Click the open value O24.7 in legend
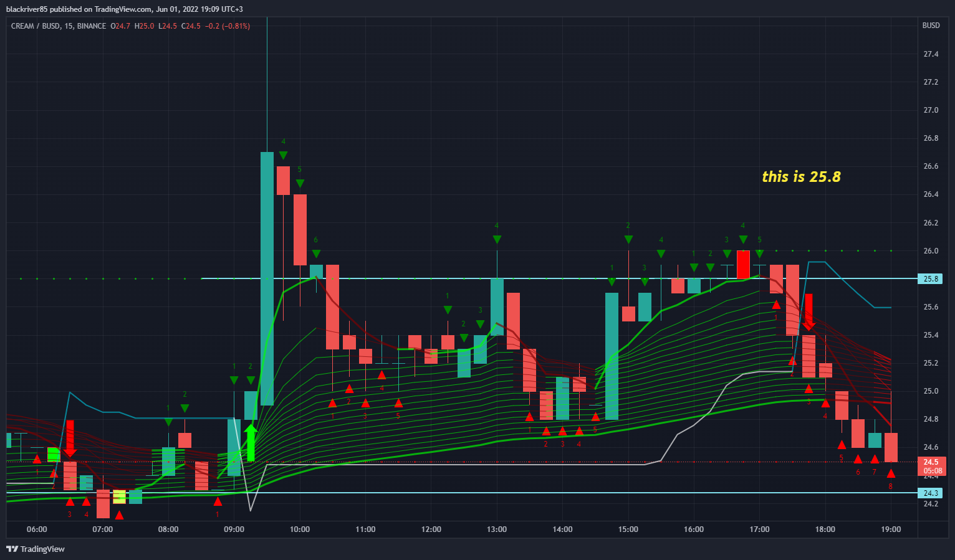 (x=120, y=26)
